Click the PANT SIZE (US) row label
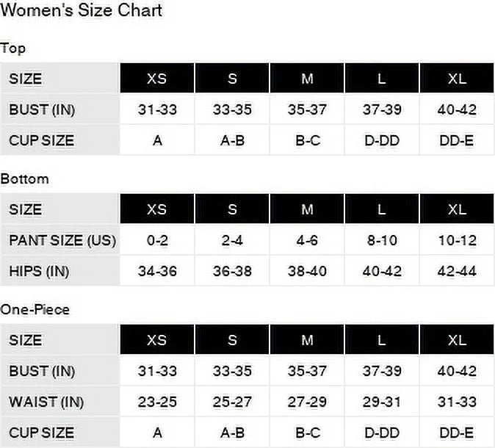 (62, 240)
